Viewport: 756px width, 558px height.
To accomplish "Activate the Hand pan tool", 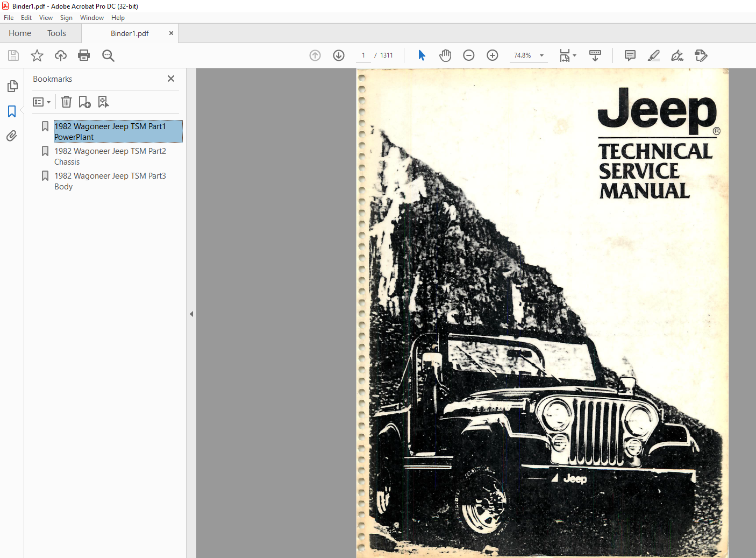I will point(445,55).
